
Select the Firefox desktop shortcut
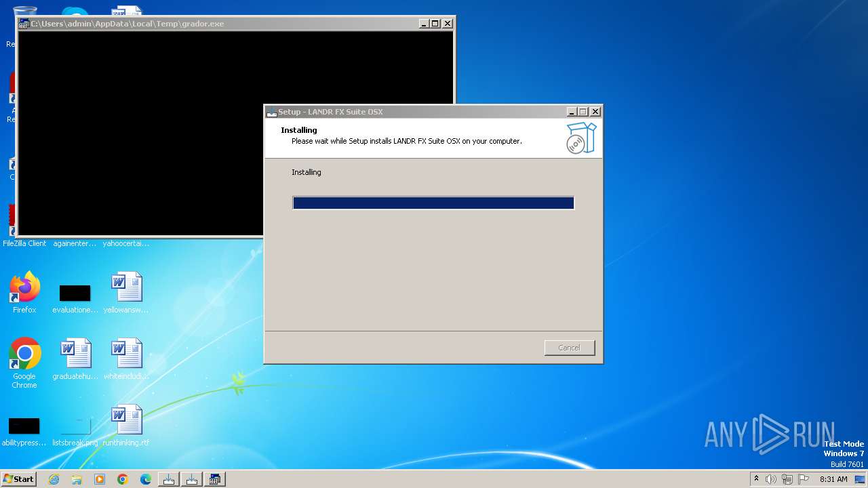click(x=24, y=293)
